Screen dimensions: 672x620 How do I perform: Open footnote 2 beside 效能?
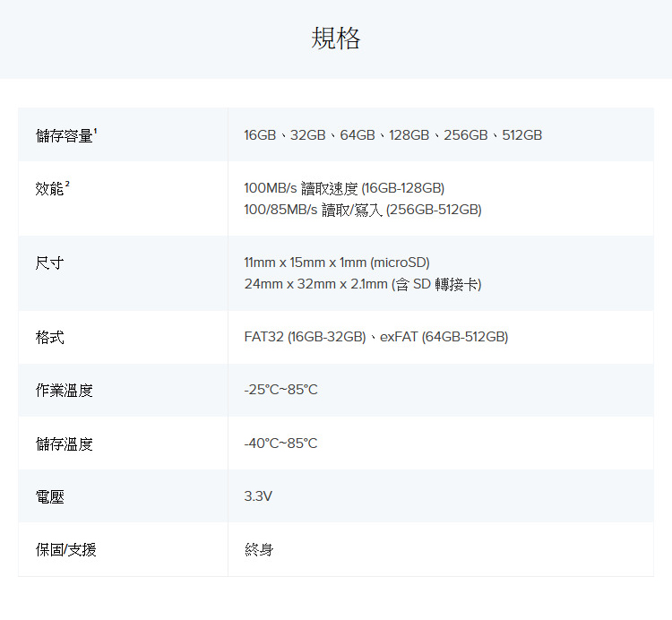(67, 184)
